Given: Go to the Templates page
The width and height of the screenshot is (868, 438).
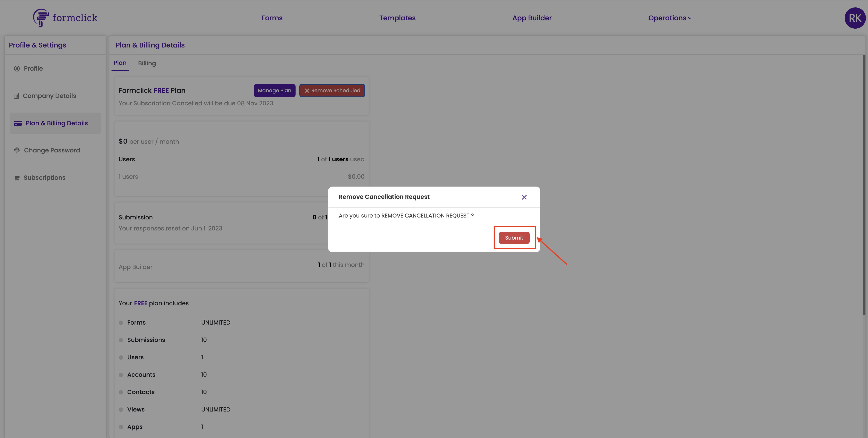Looking at the screenshot, I should point(397,18).
